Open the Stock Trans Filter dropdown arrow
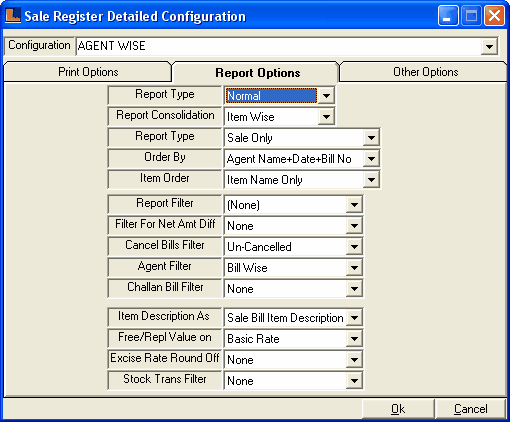Image resolution: width=510 pixels, height=422 pixels. click(354, 381)
